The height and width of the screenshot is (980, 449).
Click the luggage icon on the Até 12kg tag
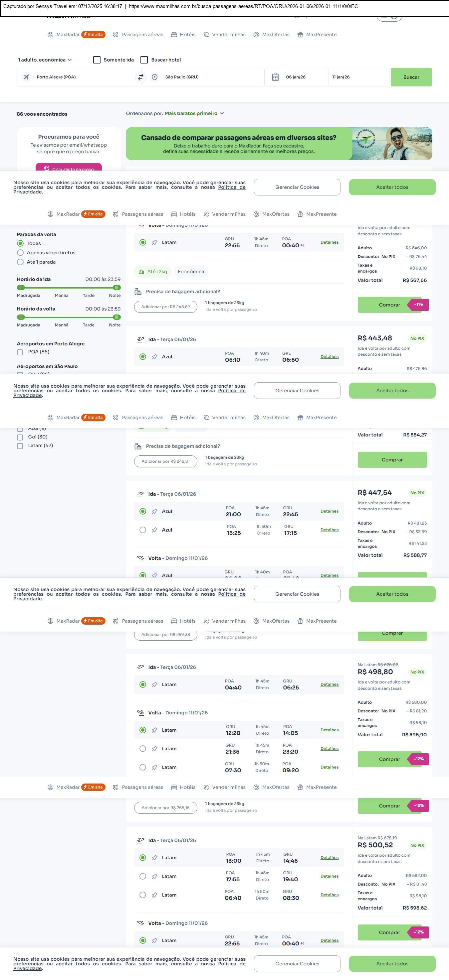pyautogui.click(x=141, y=272)
